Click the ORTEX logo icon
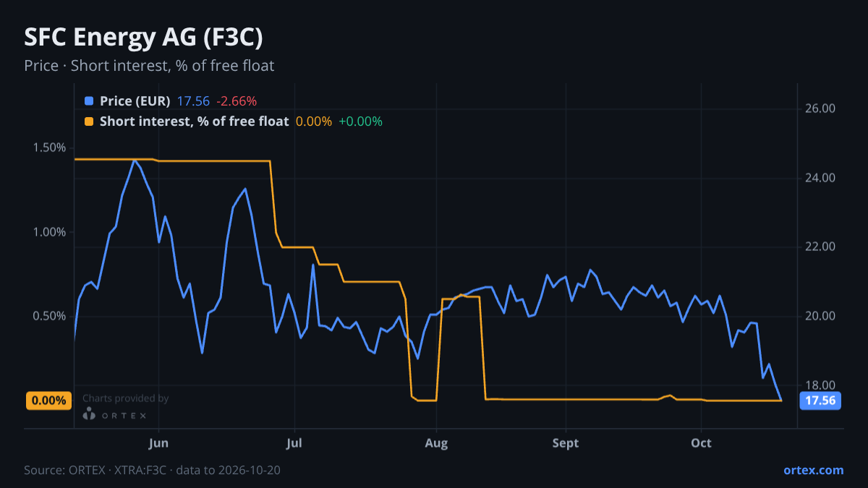 pyautogui.click(x=89, y=414)
